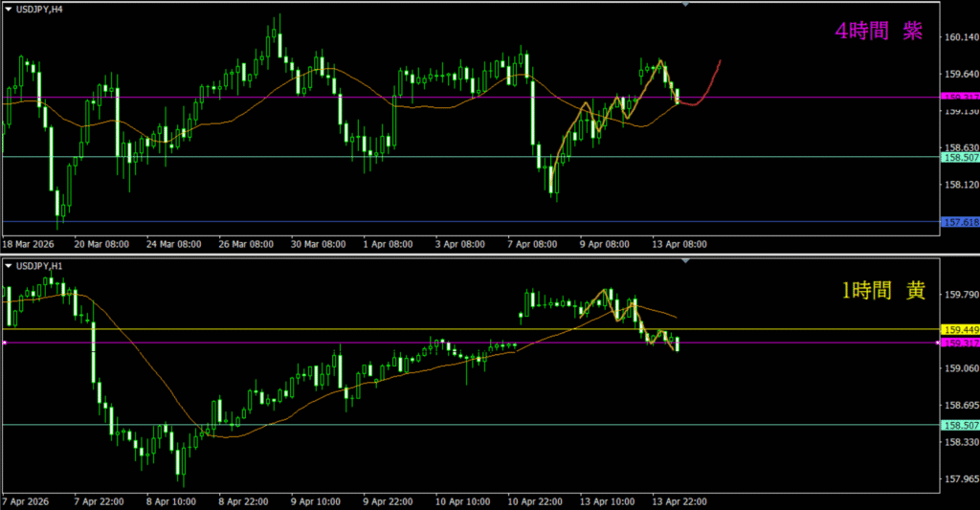Select the yellow 1時間 黄 text label

coord(882,292)
